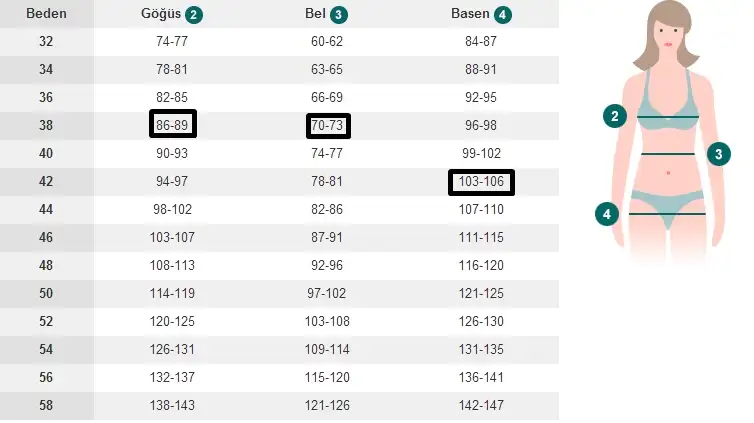This screenshot has width=754, height=423.
Task: Choose size 58 in the last row
Action: click(46, 406)
